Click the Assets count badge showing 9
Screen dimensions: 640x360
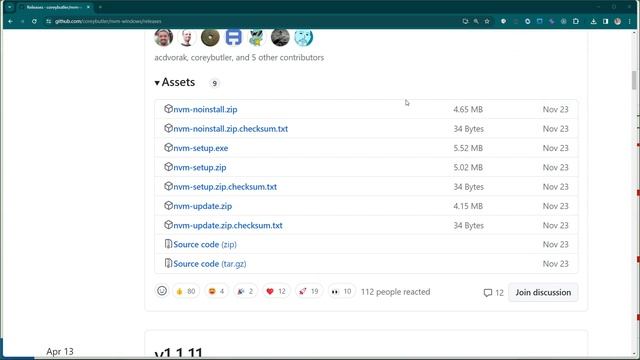214,83
